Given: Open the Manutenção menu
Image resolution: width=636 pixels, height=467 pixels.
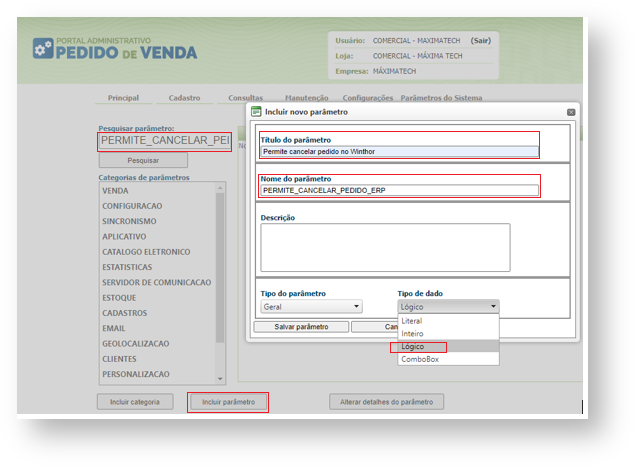Looking at the screenshot, I should pos(307,98).
